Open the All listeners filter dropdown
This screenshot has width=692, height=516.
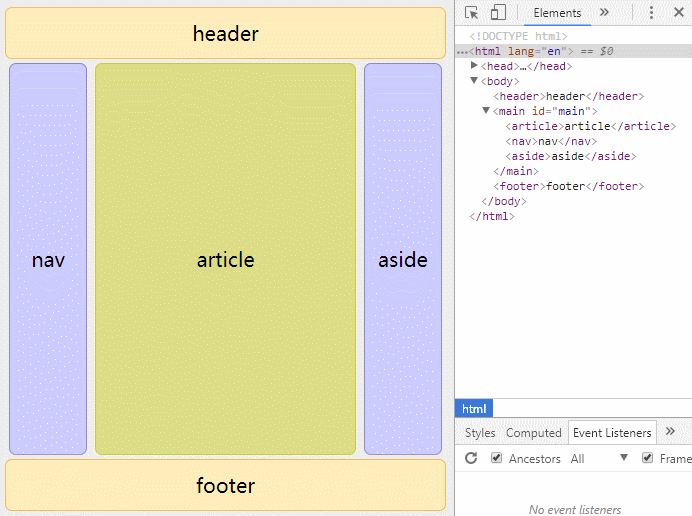pyautogui.click(x=600, y=459)
